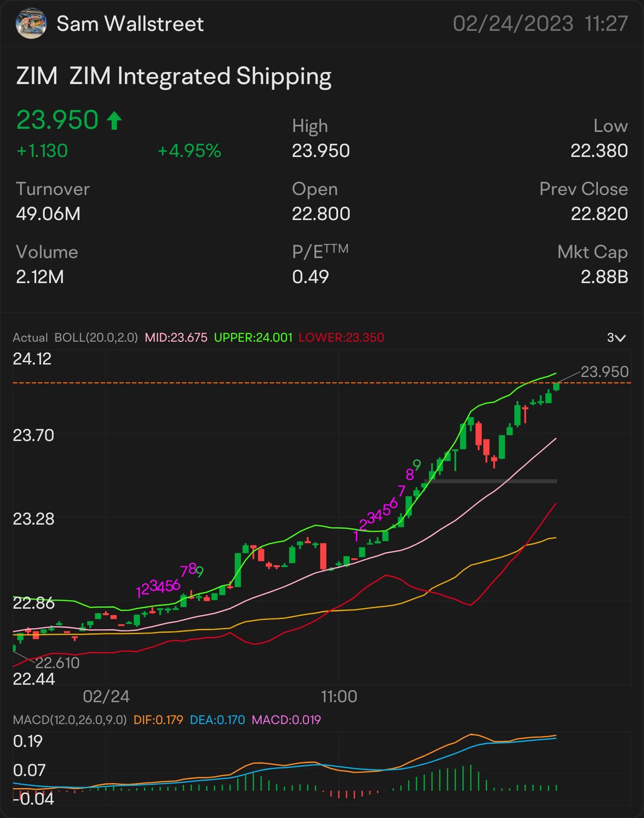644x818 pixels.
Task: Tap the Sam Wallstreet username
Action: point(130,24)
